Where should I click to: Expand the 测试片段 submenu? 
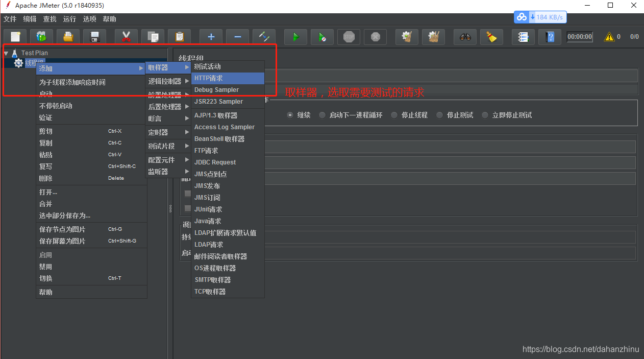(x=168, y=146)
